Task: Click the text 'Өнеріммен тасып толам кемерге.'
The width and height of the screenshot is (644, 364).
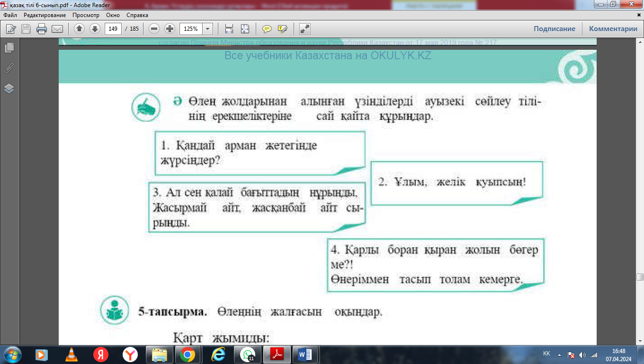Action: tap(426, 280)
